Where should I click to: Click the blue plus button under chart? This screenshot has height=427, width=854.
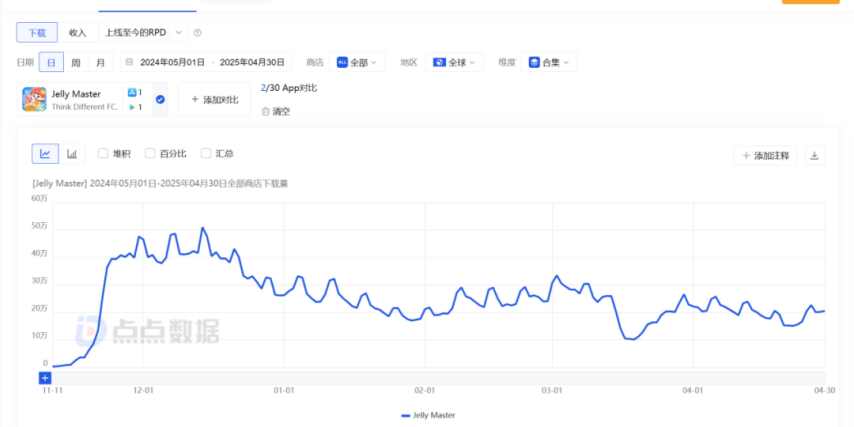[x=45, y=378]
